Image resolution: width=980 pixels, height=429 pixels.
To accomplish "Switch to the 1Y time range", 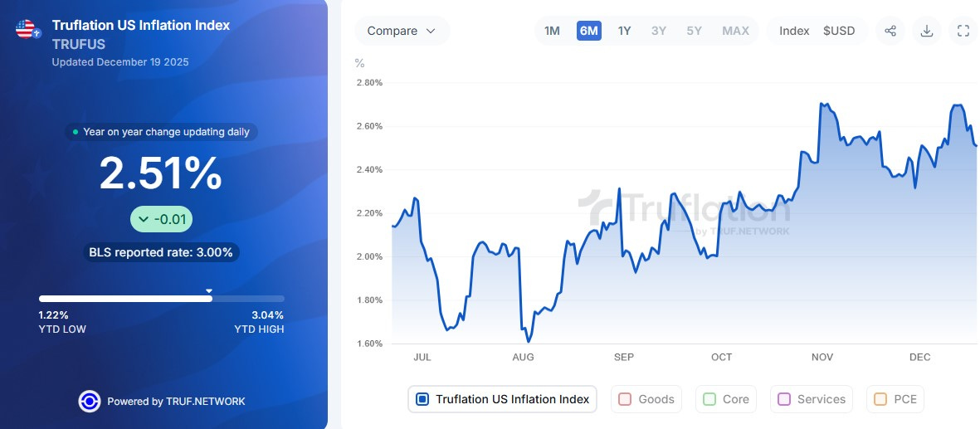I will pos(624,31).
